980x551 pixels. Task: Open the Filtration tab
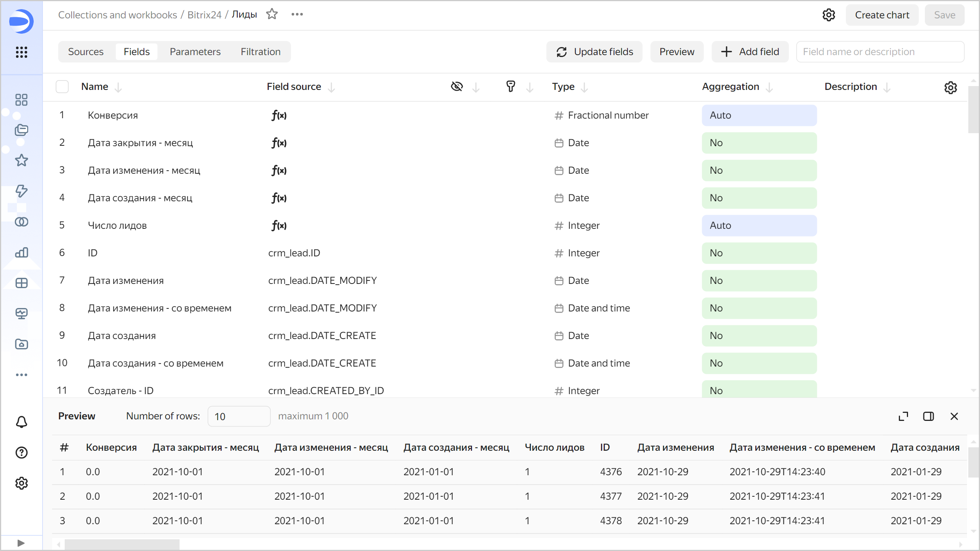point(260,52)
